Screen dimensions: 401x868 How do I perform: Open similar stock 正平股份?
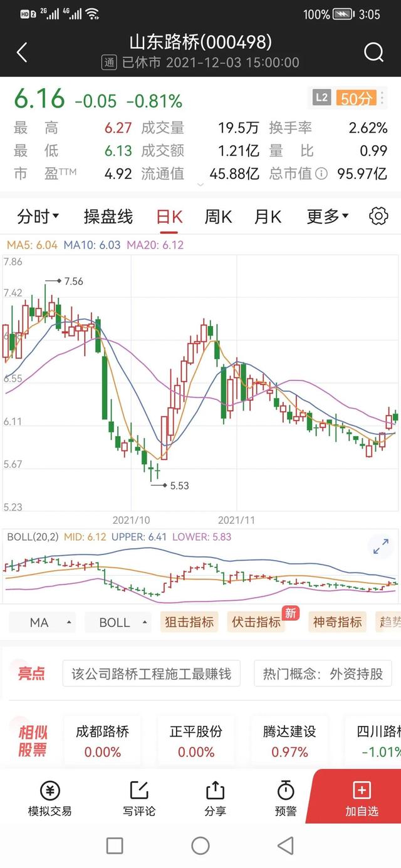(196, 741)
